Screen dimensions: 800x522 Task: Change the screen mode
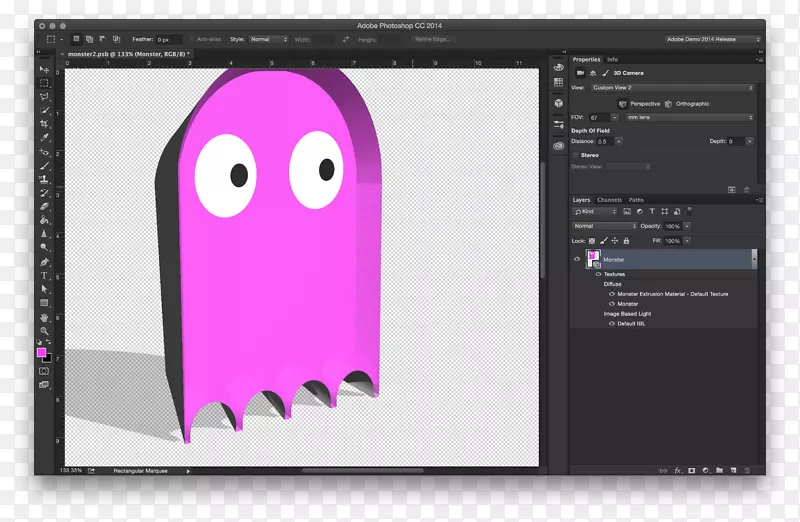click(x=44, y=385)
